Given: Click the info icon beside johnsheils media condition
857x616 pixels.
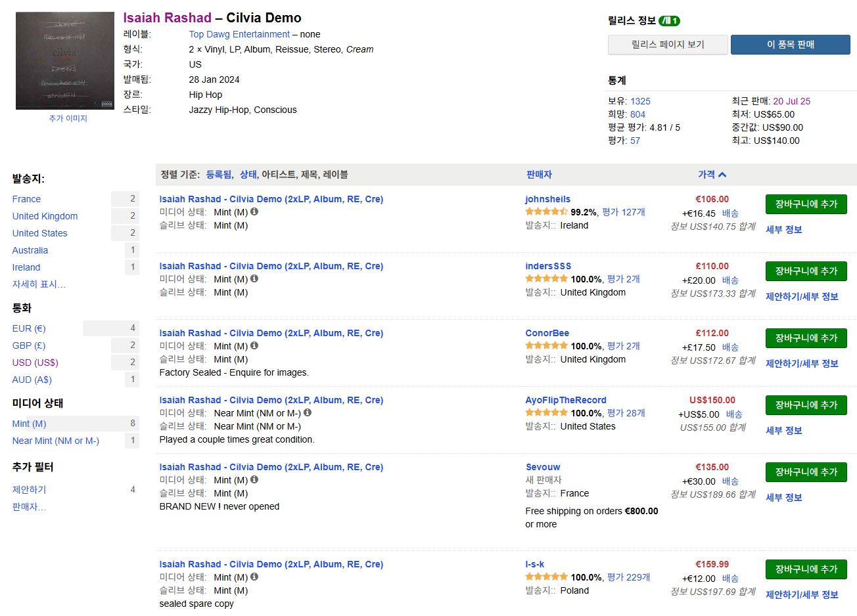Looking at the screenshot, I should (x=254, y=211).
